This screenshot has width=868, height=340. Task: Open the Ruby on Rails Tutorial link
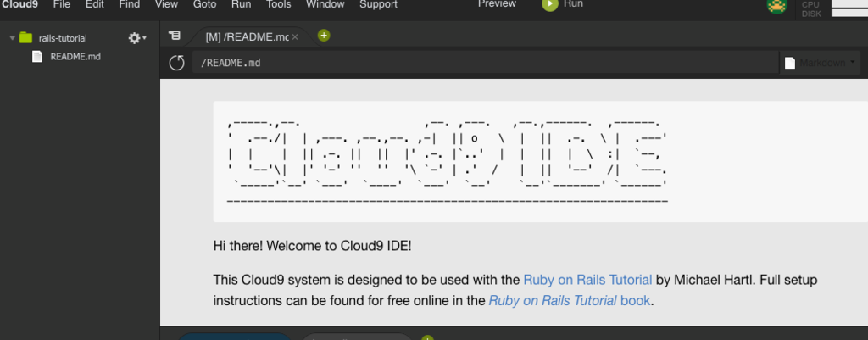click(588, 280)
